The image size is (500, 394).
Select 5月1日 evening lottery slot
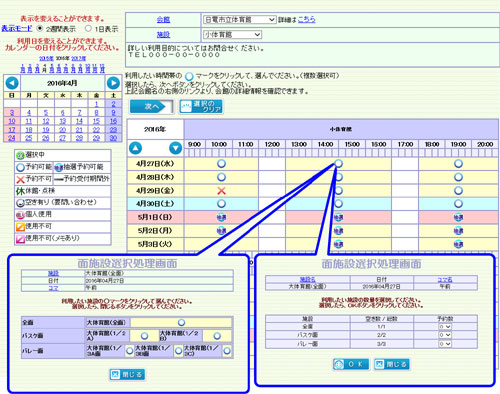click(x=458, y=217)
